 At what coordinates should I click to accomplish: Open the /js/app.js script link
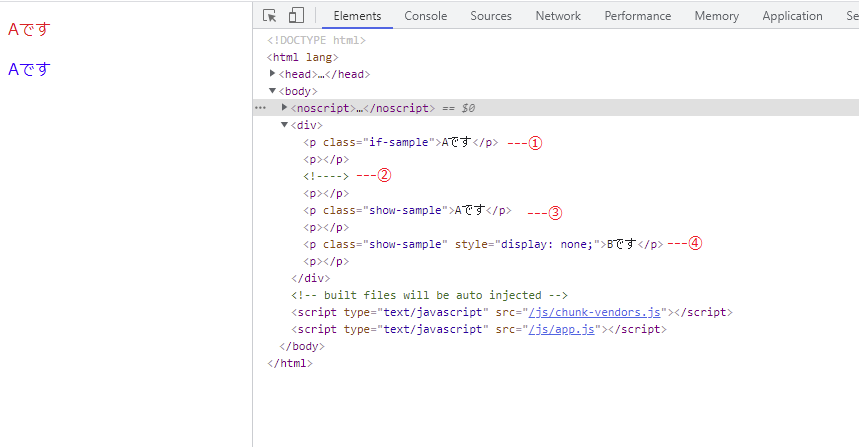[x=562, y=329]
